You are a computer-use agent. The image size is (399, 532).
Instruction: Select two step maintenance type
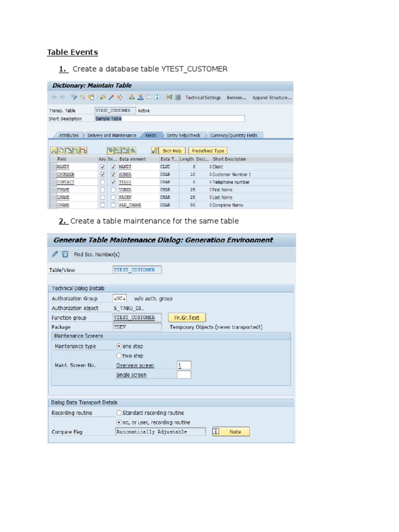pyautogui.click(x=119, y=355)
